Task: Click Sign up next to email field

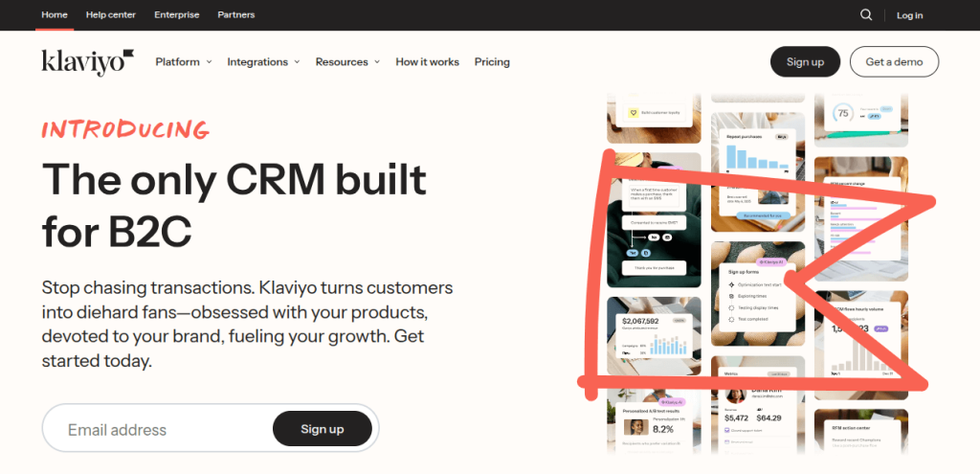Action: (323, 429)
